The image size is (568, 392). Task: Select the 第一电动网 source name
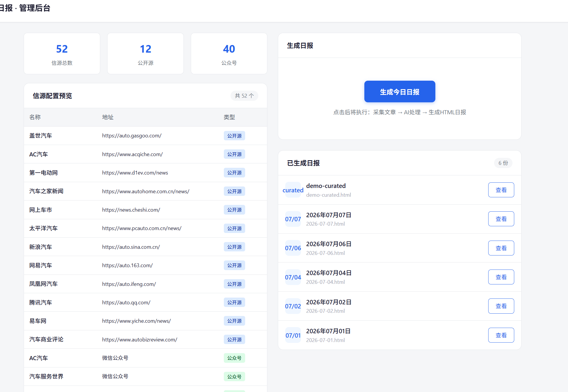point(43,173)
